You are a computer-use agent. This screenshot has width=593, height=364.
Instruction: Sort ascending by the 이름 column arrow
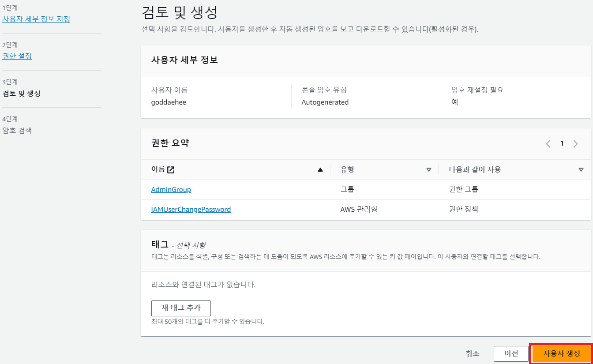320,169
